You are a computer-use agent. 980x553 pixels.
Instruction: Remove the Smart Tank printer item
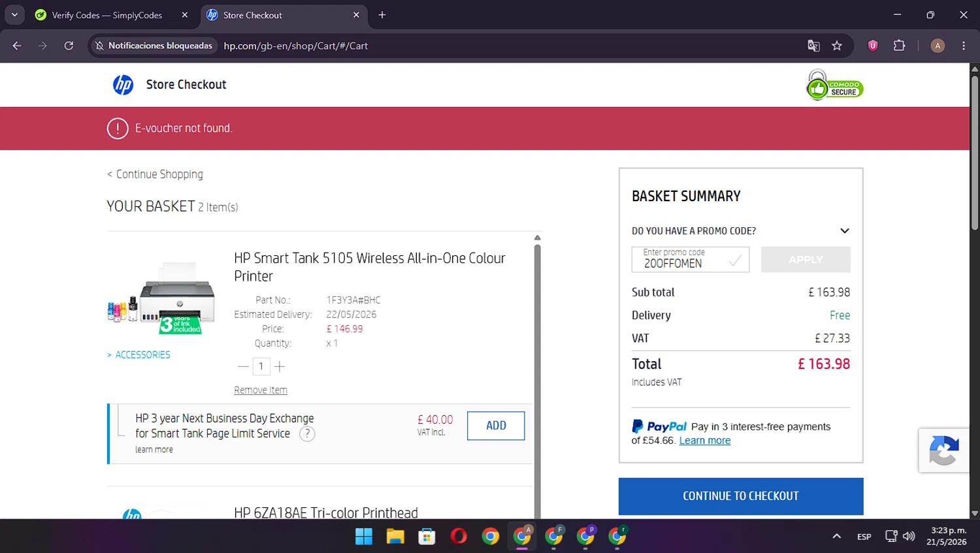pyautogui.click(x=261, y=390)
